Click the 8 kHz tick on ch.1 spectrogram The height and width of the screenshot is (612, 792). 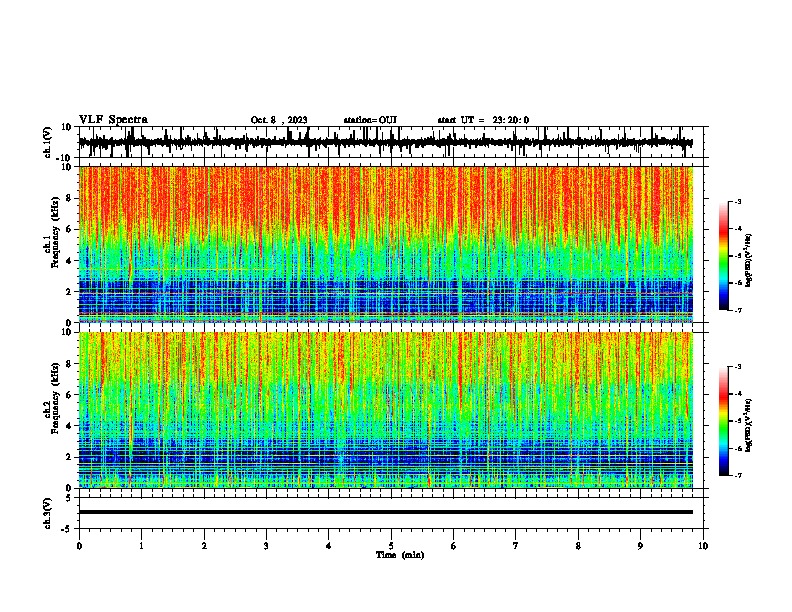70,198
